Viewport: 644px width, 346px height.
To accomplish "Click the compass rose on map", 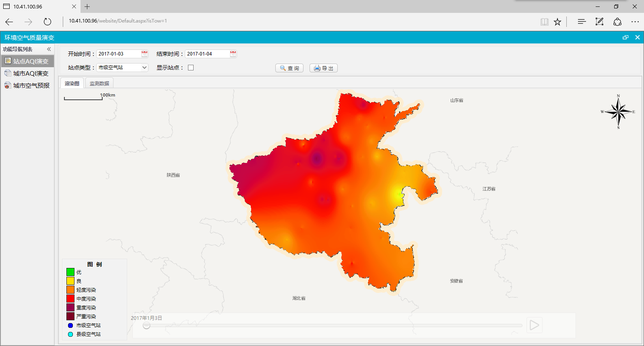I will (x=618, y=112).
